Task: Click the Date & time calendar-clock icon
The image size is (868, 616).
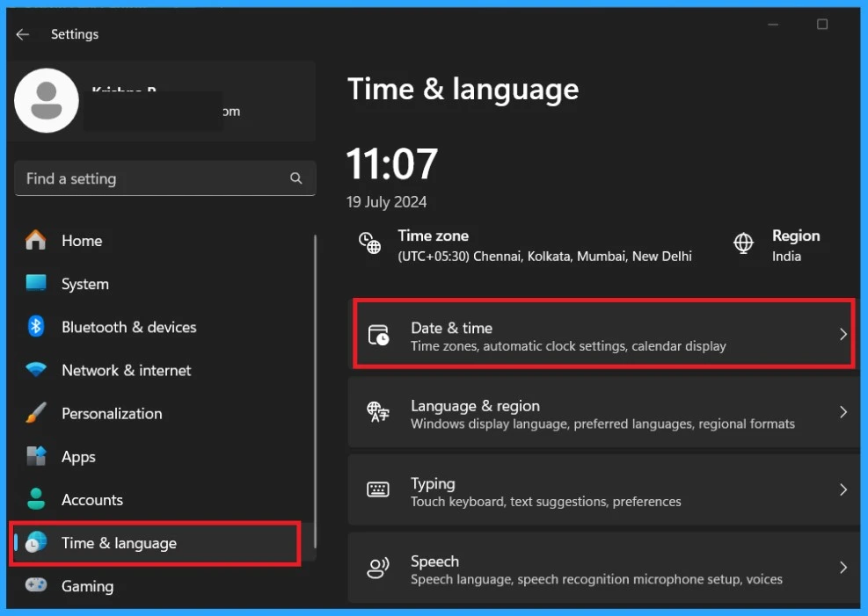Action: (379, 335)
